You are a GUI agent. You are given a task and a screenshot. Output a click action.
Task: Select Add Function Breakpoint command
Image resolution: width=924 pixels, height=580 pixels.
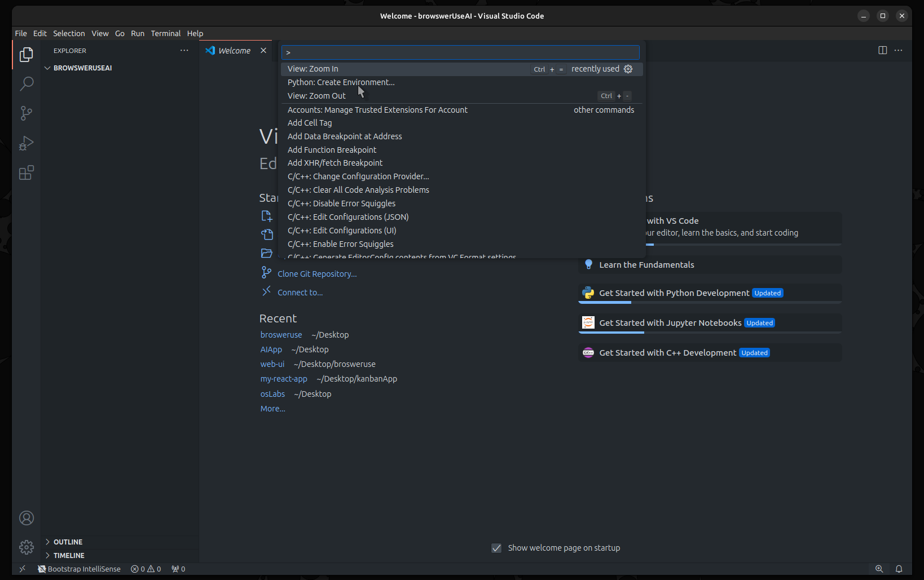(461, 150)
